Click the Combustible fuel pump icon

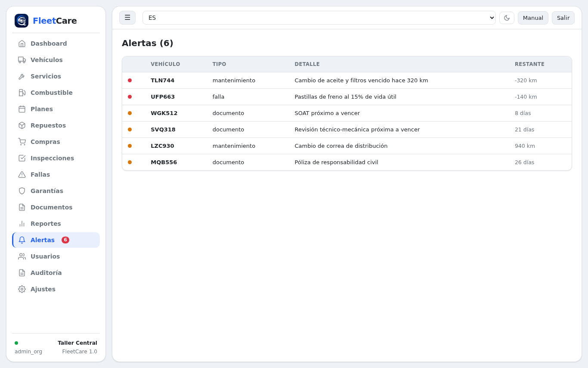[22, 93]
